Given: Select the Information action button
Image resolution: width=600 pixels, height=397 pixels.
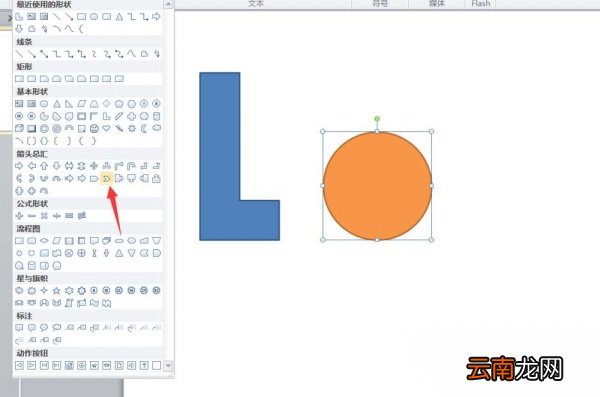Looking at the screenshot, I should tap(82, 365).
